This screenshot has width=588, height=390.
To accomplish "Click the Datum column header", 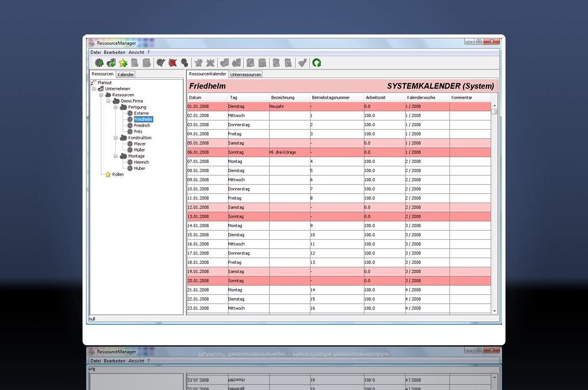I will coord(208,97).
